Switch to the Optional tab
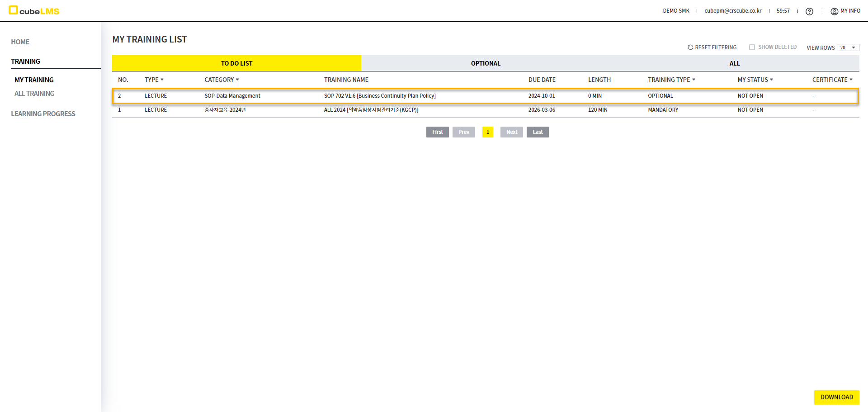The width and height of the screenshot is (868, 412). (486, 63)
